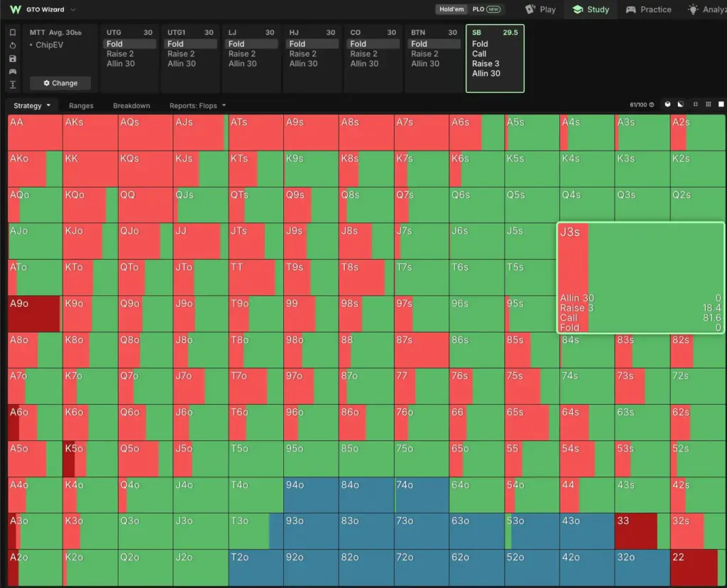Choose SB Call action

pos(479,54)
